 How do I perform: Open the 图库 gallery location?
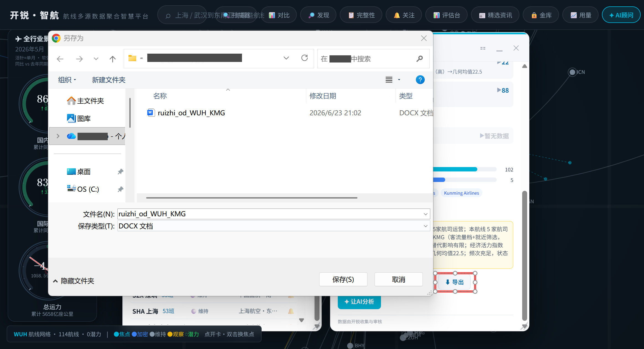79,119
